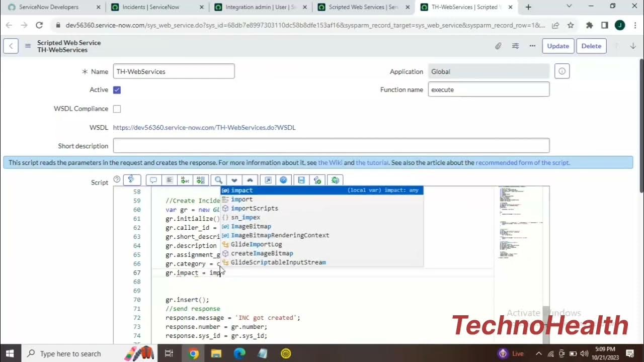Image resolution: width=644 pixels, height=362 pixels.
Task: Toggle full screen script editor icon
Action: [268, 180]
